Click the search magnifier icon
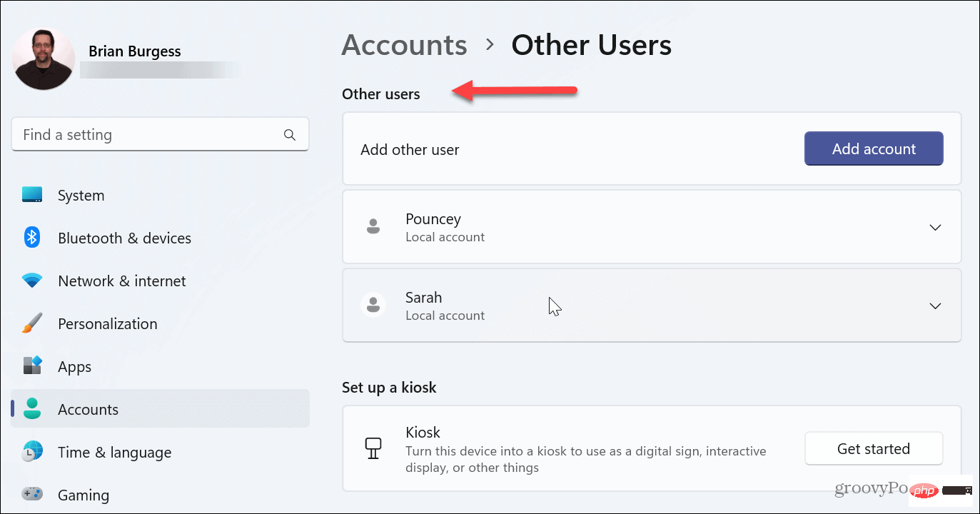The image size is (980, 514). [x=290, y=134]
